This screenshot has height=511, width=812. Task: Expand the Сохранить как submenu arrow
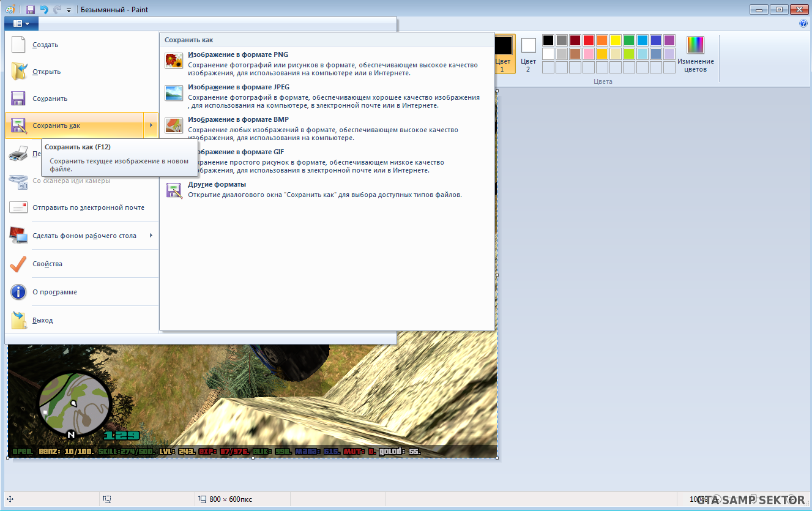click(x=151, y=125)
